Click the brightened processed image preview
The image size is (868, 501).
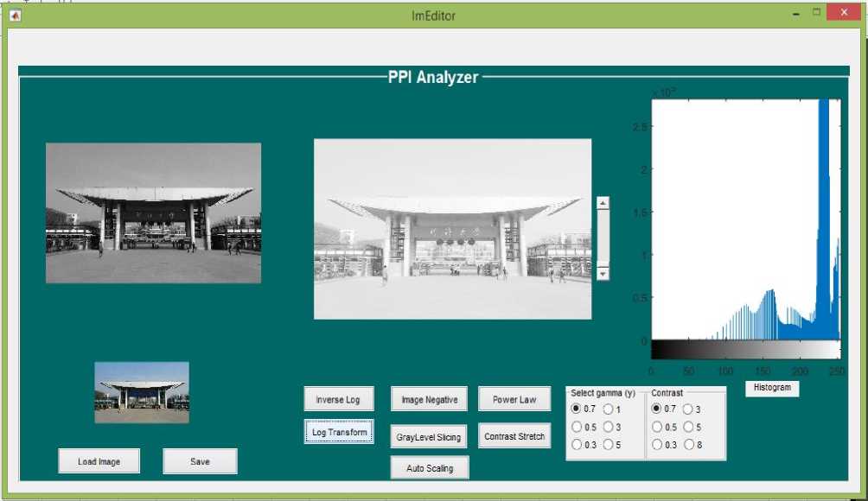452,229
